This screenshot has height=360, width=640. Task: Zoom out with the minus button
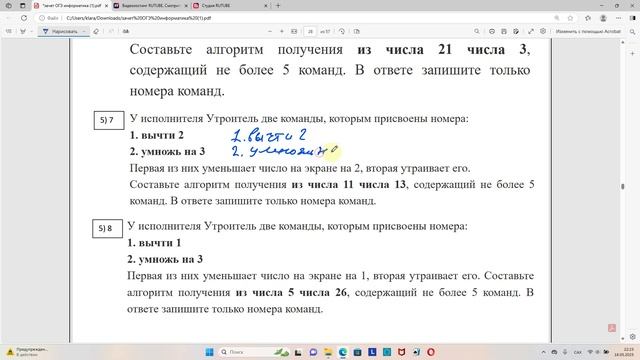[x=269, y=31]
